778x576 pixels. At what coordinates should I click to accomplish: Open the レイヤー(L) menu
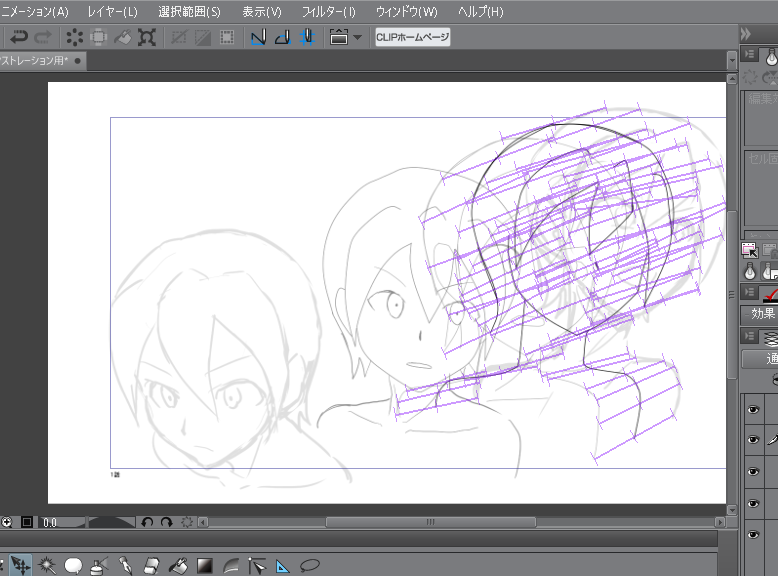(x=112, y=12)
